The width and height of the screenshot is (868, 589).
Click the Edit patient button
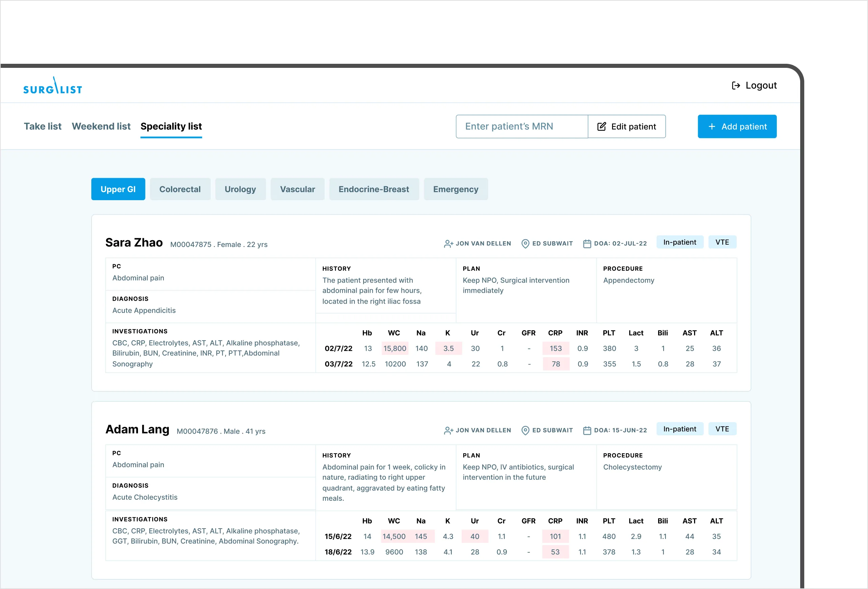coord(627,127)
